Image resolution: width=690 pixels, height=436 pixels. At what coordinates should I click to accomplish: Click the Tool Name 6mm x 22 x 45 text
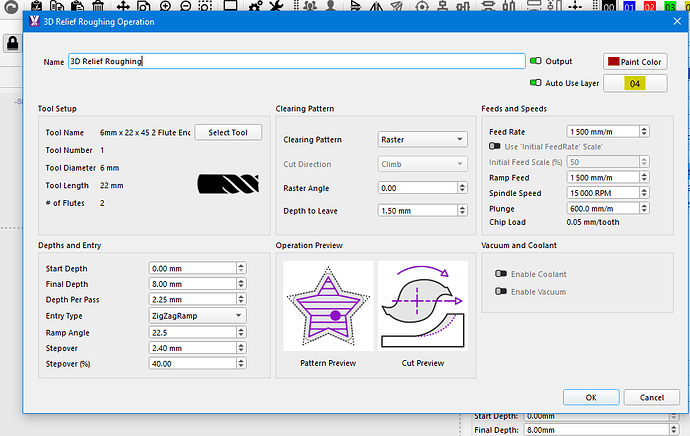tap(145, 132)
